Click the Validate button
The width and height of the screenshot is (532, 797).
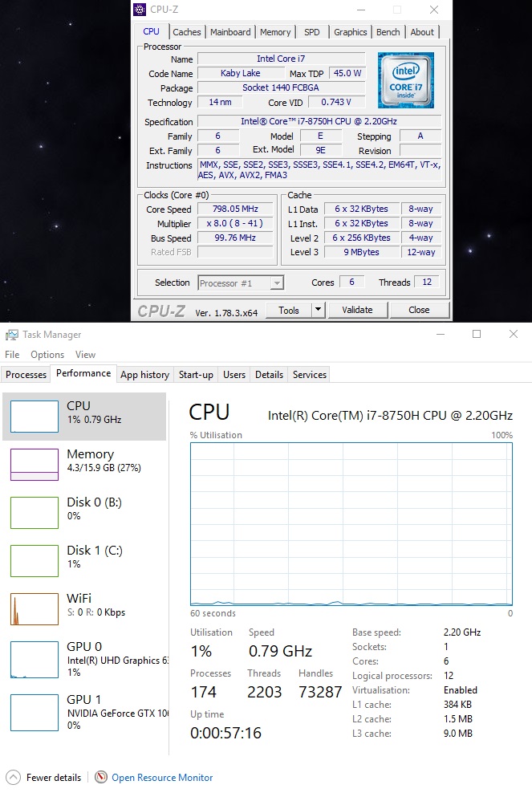[358, 310]
